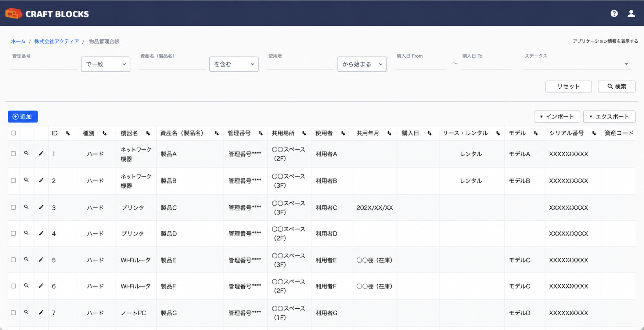Sort table by 種別 column

coord(105,133)
